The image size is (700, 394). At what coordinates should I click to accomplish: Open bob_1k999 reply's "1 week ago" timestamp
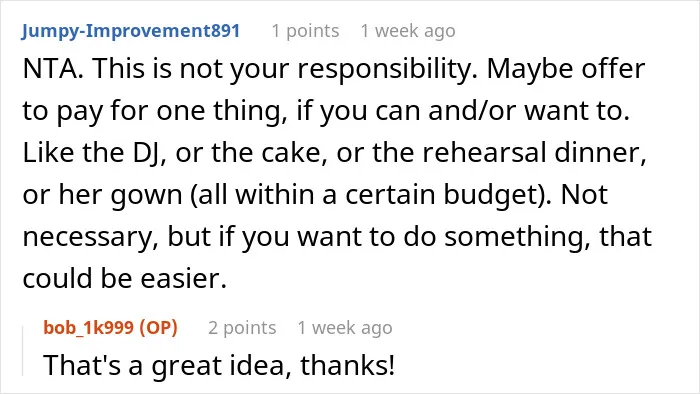(x=345, y=328)
